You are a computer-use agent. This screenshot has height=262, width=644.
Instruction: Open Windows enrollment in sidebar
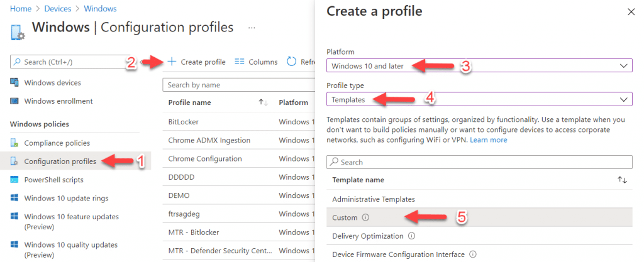[x=58, y=101]
